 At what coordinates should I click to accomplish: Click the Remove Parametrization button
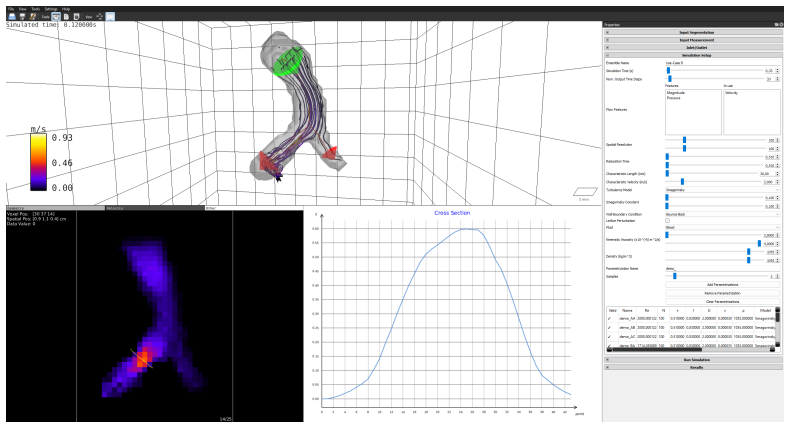click(722, 293)
